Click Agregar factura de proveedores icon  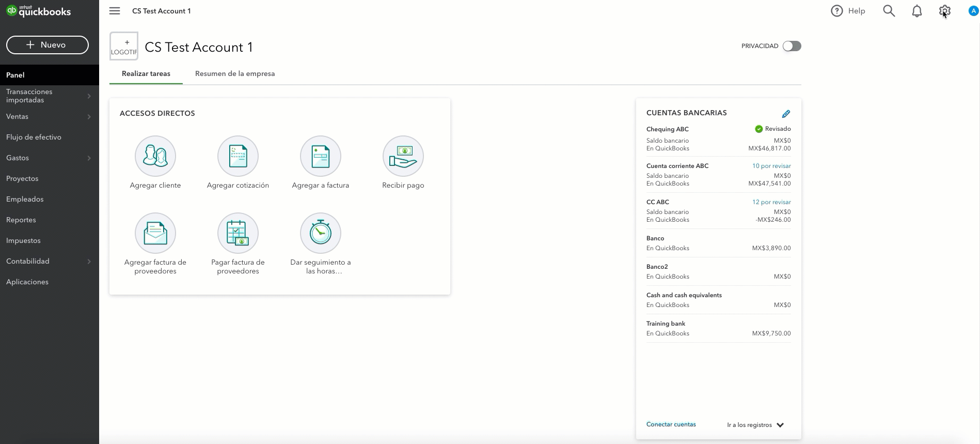pos(155,233)
